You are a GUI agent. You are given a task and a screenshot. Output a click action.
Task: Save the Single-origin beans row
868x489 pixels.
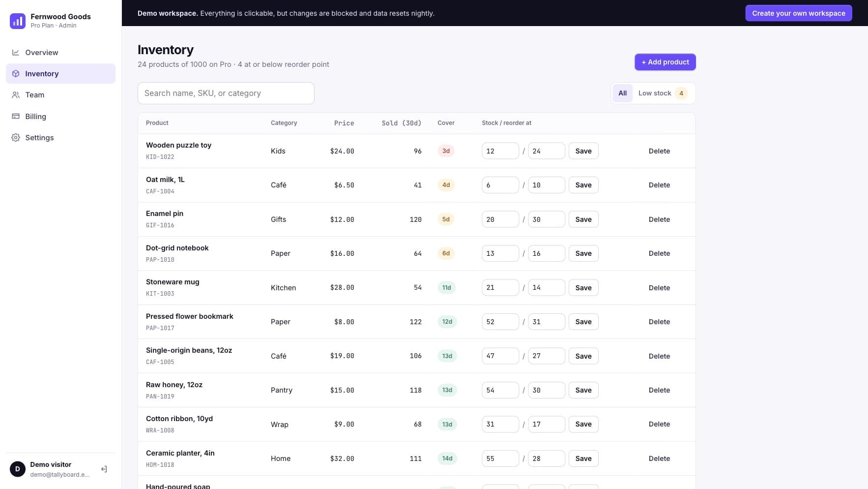click(x=583, y=356)
